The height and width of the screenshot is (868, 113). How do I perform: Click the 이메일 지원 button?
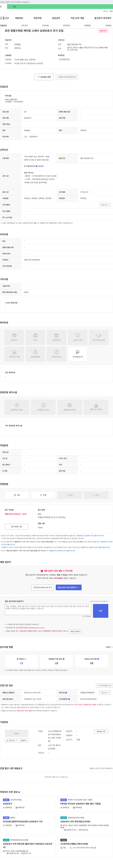point(16,527)
